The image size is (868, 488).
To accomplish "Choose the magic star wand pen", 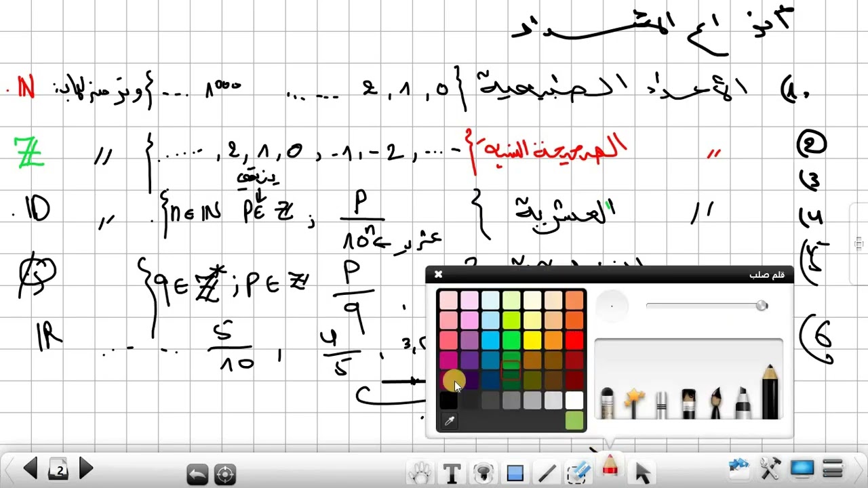I will pyautogui.click(x=634, y=403).
